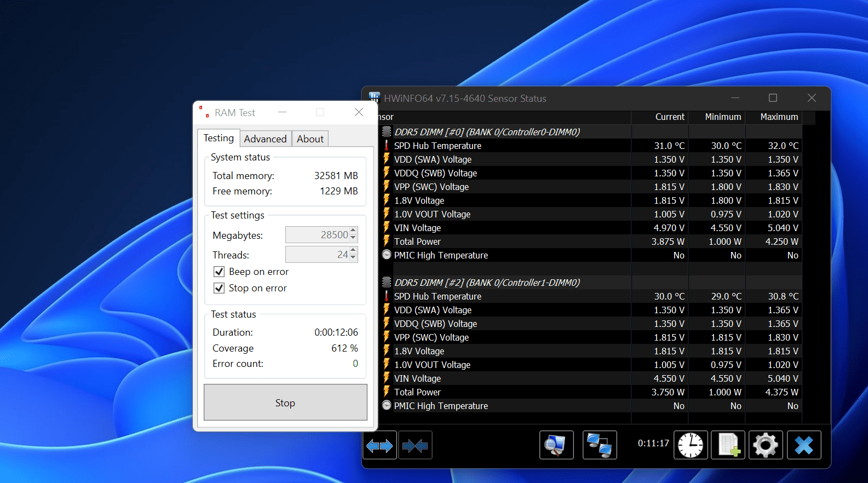Select the DIMM #2 VIN Voltage row
868x483 pixels.
coord(590,378)
